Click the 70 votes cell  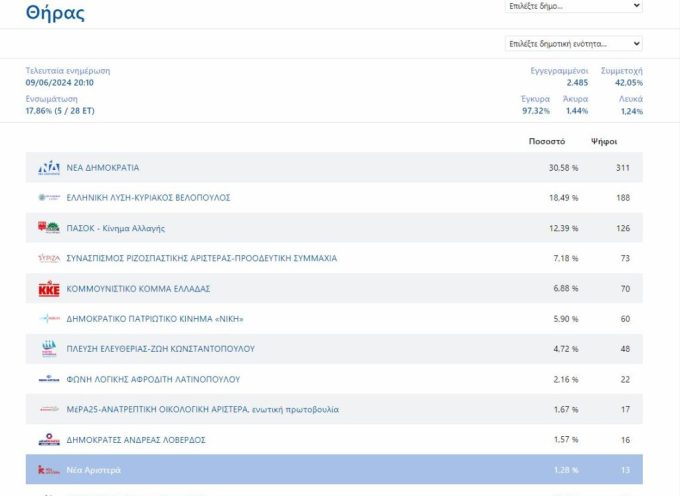coord(625,288)
